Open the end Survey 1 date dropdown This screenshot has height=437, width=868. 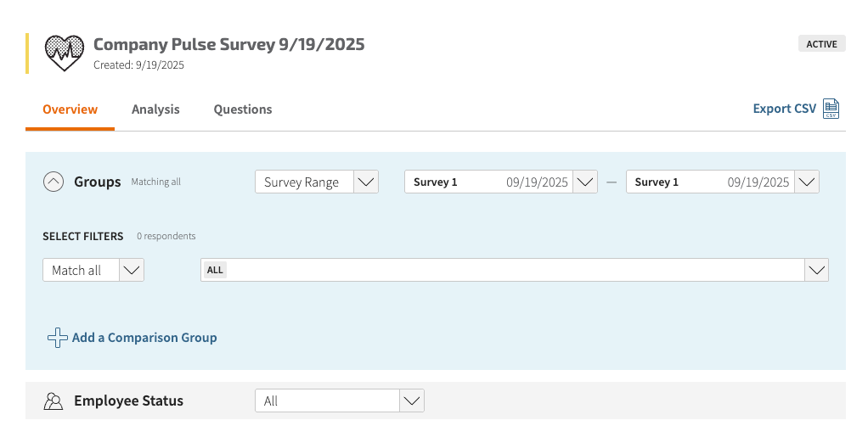[723, 182]
